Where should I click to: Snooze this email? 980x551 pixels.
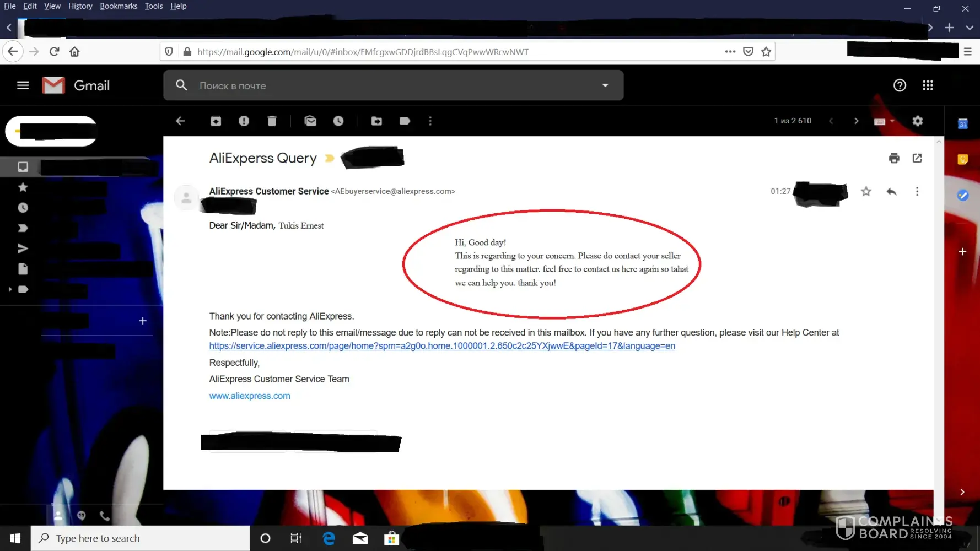click(338, 121)
